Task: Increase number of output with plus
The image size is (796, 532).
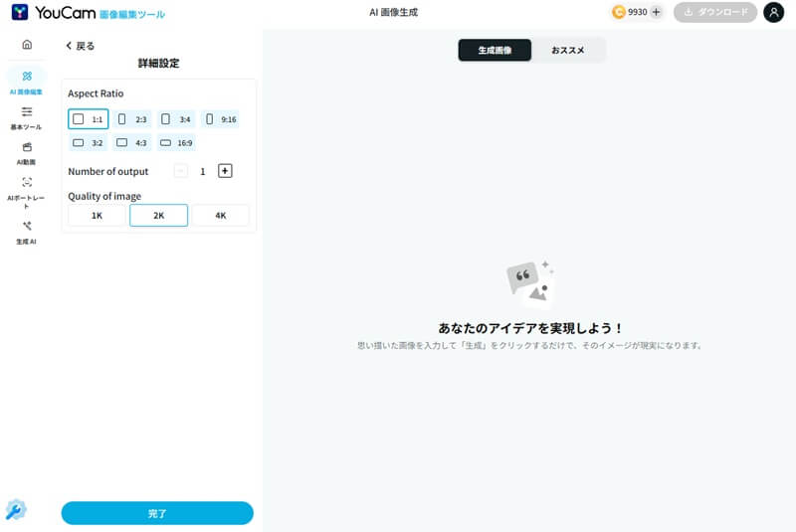Action: click(x=225, y=171)
